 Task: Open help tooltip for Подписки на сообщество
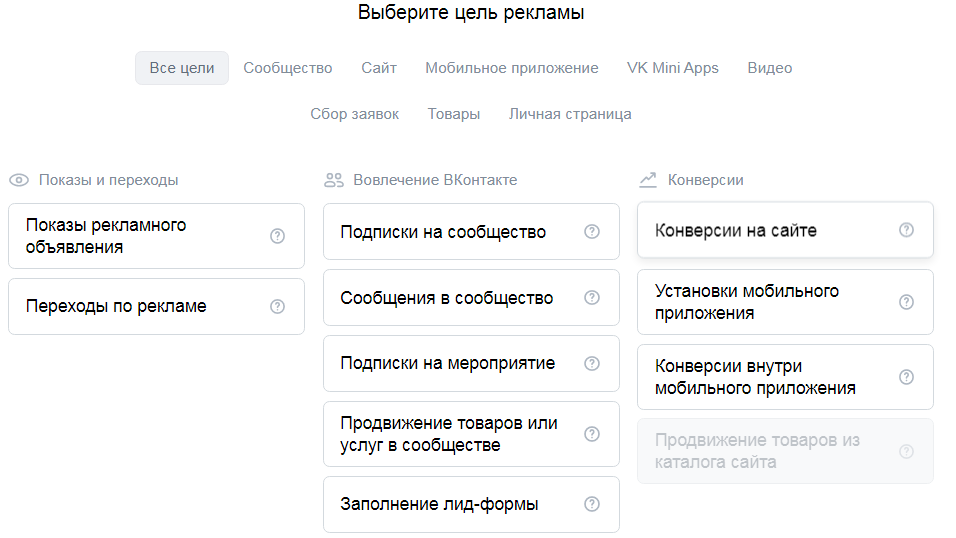pos(592,232)
